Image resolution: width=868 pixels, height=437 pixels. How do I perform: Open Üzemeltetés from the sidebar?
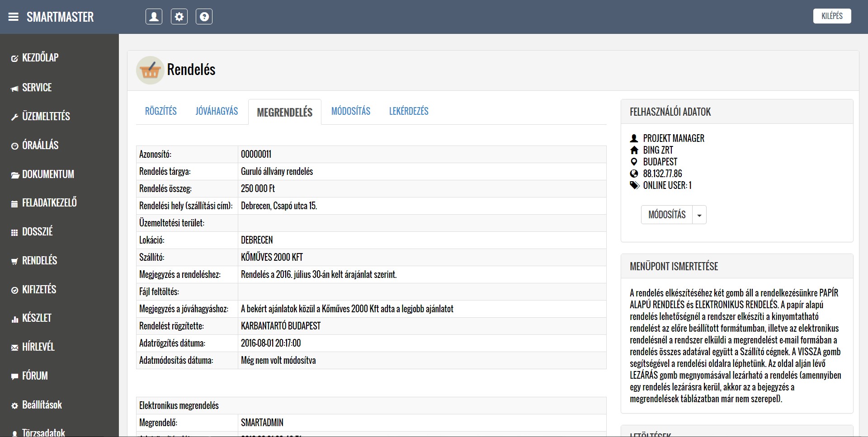tap(46, 116)
